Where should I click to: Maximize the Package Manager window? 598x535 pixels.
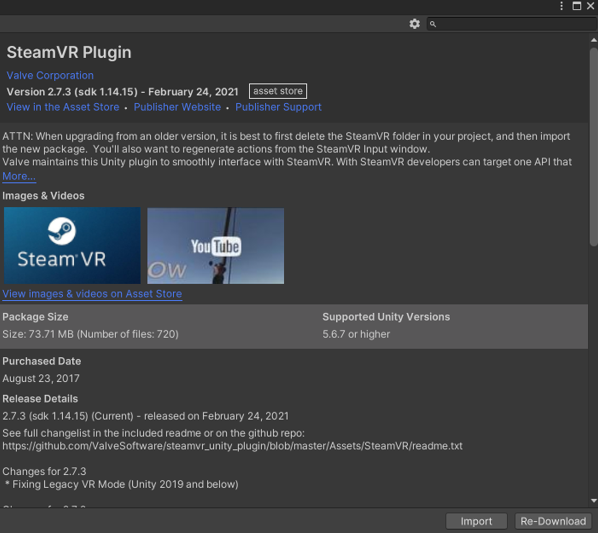point(577,6)
